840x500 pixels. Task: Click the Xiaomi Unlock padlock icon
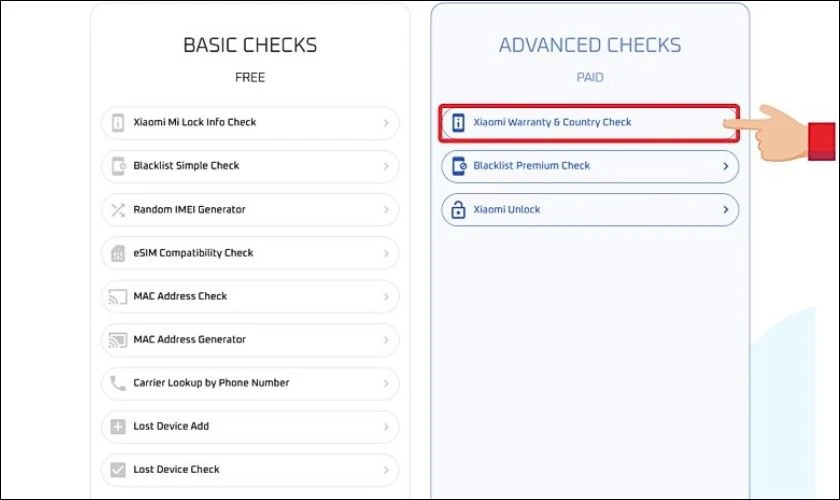point(458,210)
